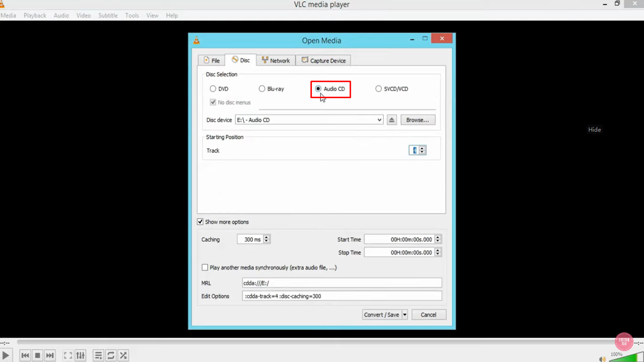Mute the volume speaker icon
The width and height of the screenshot is (644, 362).
(x=603, y=358)
